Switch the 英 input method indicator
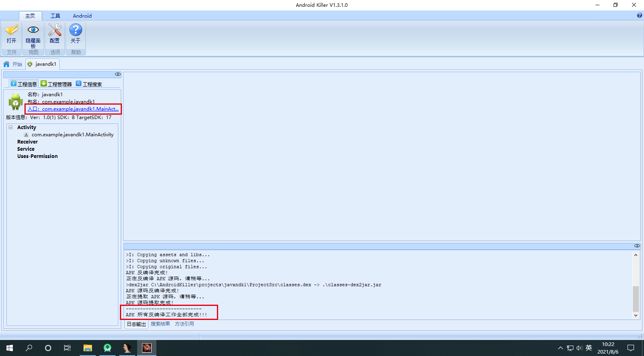 [x=589, y=348]
